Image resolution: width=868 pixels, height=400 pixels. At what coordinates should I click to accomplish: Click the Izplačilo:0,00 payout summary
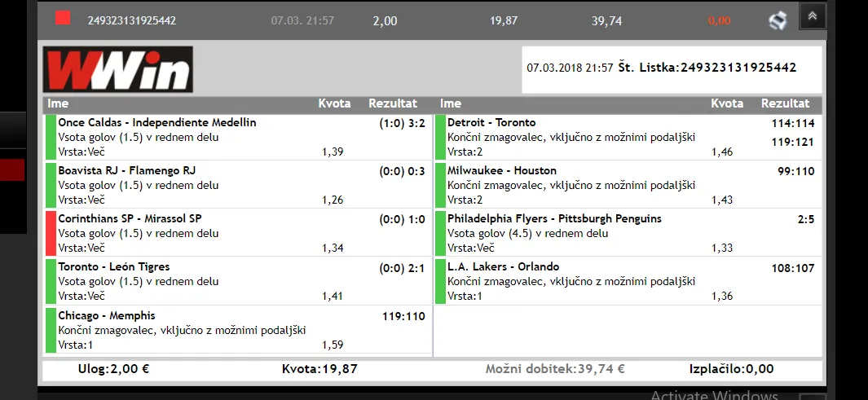(731, 369)
